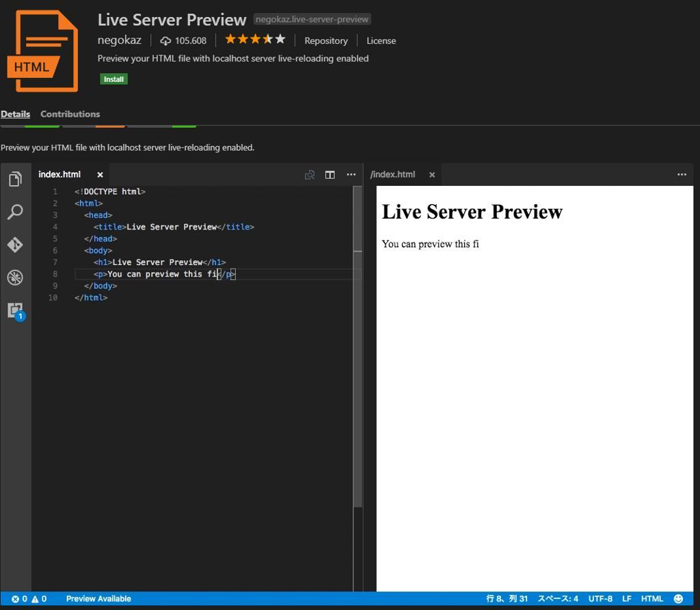Viewport: 700px width, 610px height.
Task: Select the Search icon in the activity bar
Action: coord(15,212)
